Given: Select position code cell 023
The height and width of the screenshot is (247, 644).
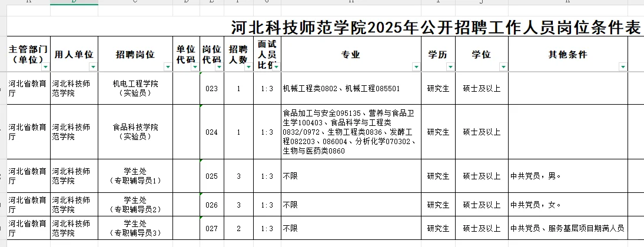Looking at the screenshot, I should point(211,88).
